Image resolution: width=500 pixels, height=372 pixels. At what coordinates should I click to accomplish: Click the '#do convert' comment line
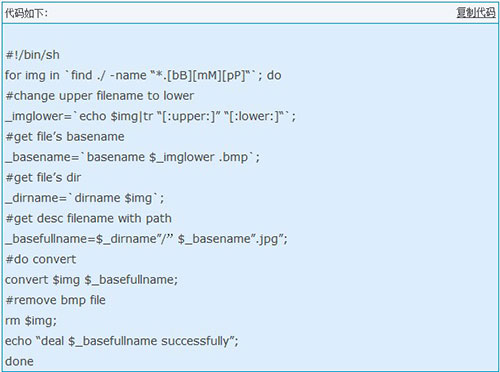(41, 259)
